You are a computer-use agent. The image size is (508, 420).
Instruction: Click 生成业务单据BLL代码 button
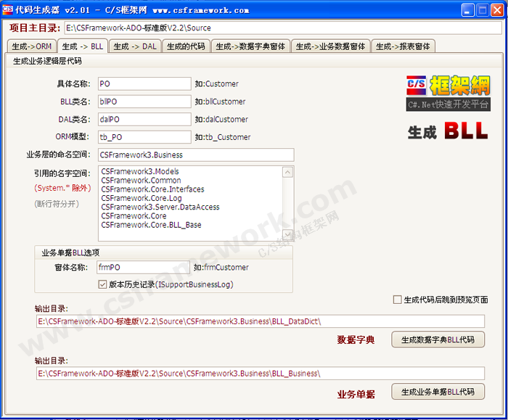click(438, 392)
